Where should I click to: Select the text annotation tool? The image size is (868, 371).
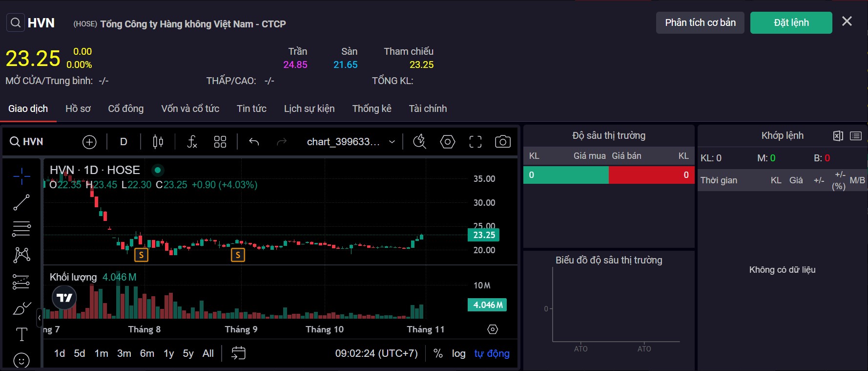(21, 334)
